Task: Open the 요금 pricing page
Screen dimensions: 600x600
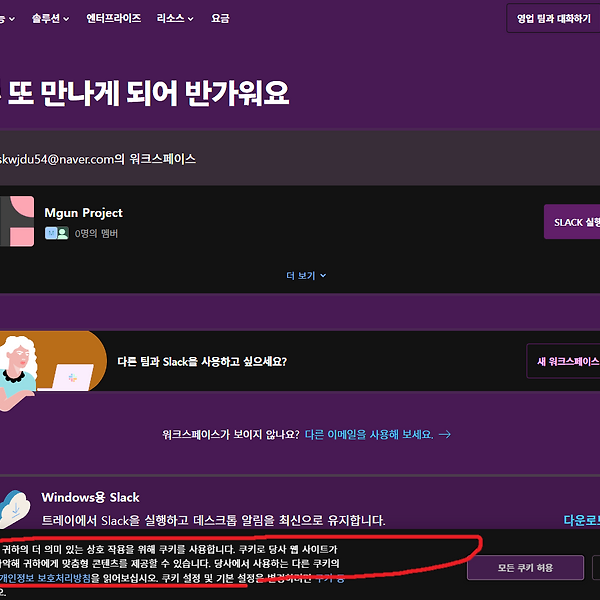Action: tap(220, 18)
